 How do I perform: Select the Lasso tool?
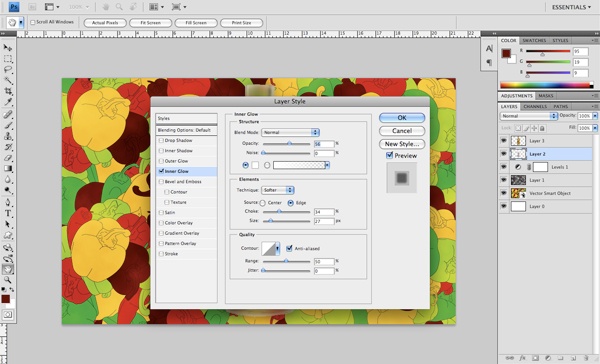8,69
